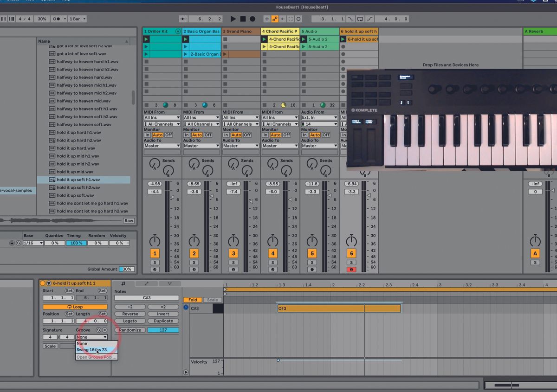This screenshot has width=557, height=392.
Task: Click the Reverse notes button
Action: coord(130,314)
